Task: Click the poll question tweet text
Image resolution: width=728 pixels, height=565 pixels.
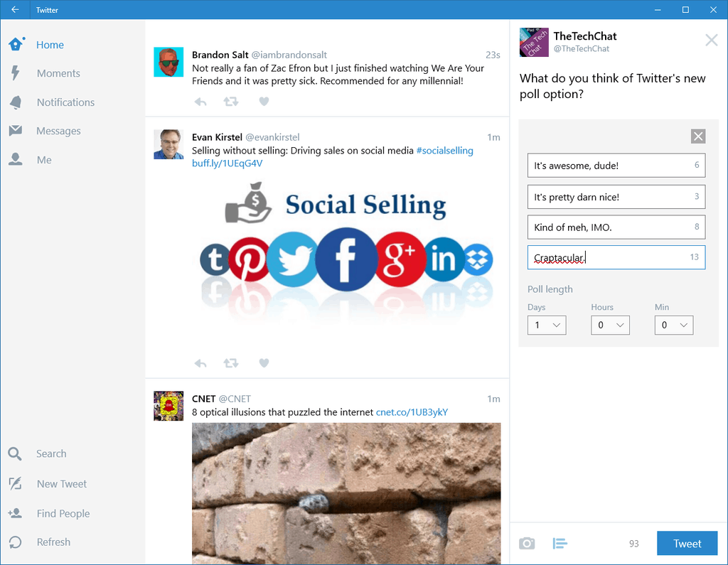Action: point(612,86)
